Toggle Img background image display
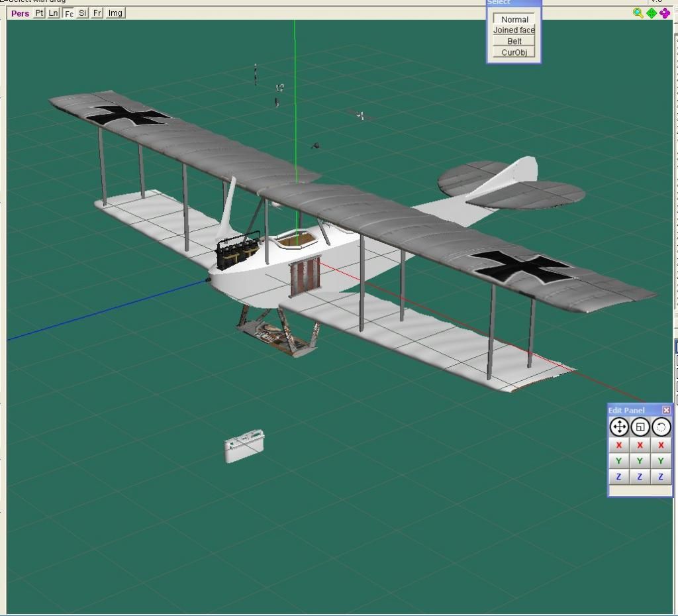The height and width of the screenshot is (616, 678). 115,13
